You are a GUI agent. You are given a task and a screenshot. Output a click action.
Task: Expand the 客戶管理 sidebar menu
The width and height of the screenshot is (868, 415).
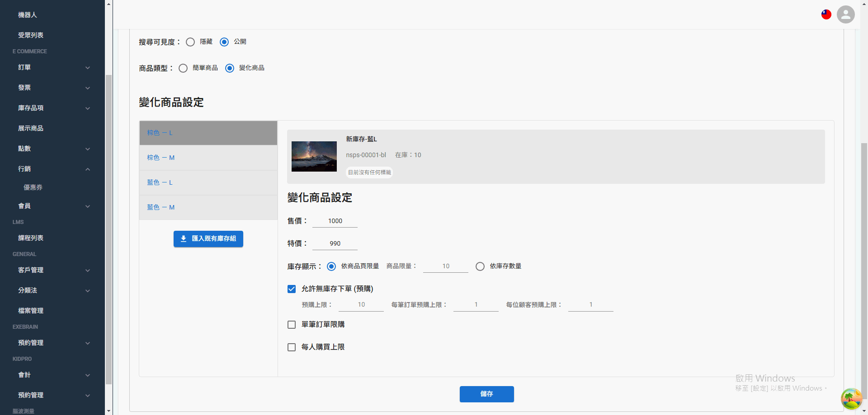52,270
